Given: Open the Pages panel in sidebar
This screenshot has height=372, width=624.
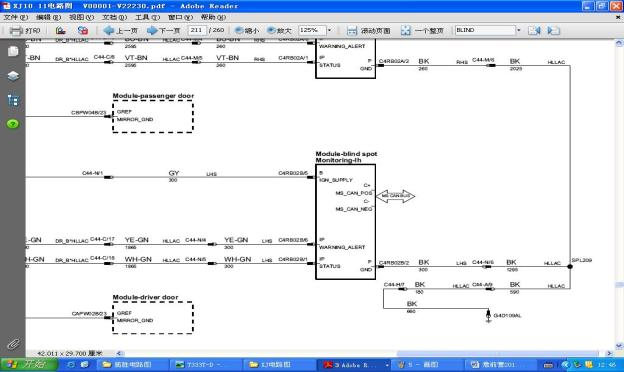Looking at the screenshot, I should [13, 51].
